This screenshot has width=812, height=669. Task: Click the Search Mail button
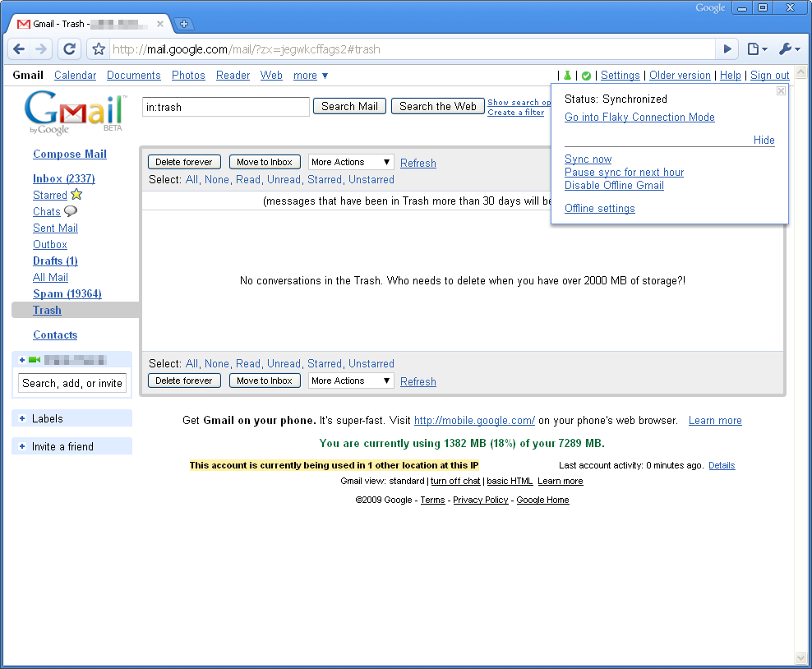[349, 106]
